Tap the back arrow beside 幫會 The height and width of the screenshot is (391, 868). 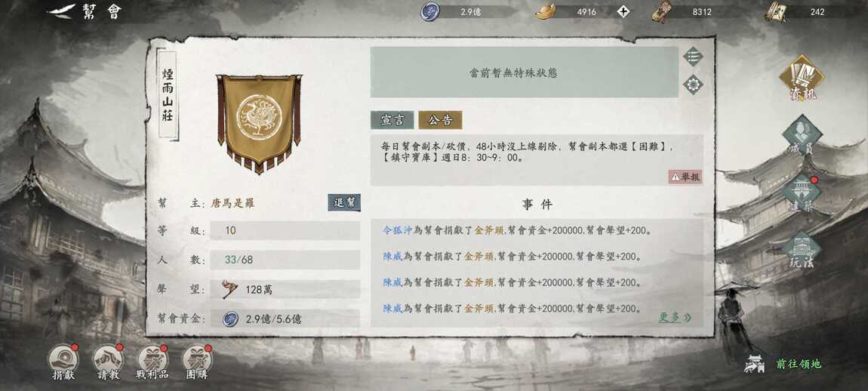pos(61,11)
